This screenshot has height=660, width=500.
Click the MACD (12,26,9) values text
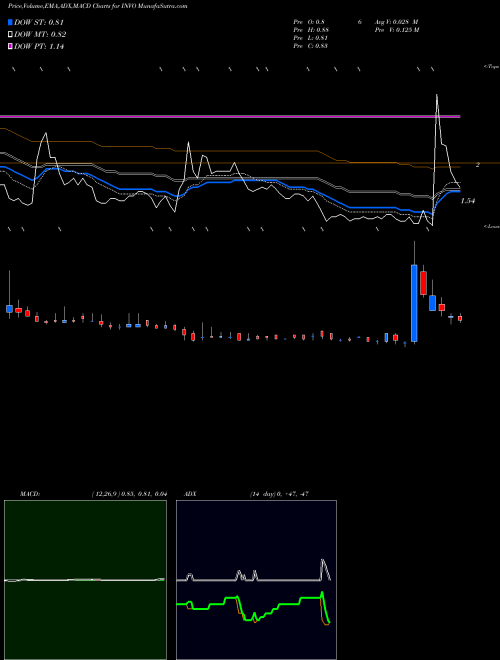pos(129,494)
